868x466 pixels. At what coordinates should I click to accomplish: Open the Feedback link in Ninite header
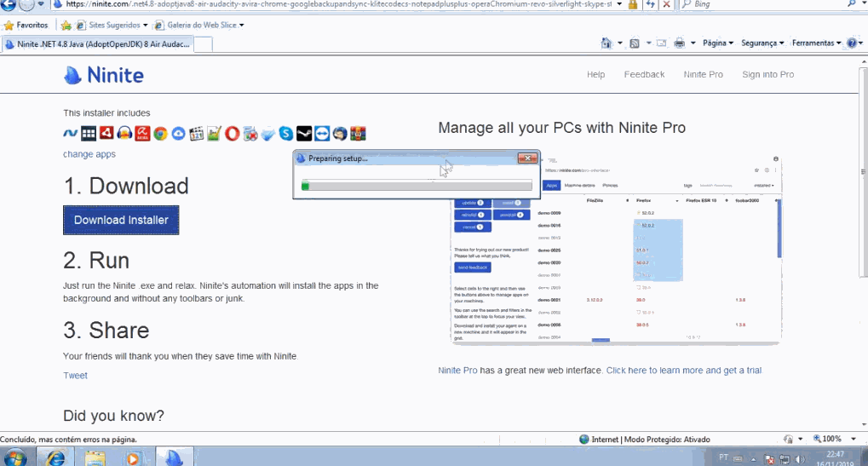click(x=644, y=74)
